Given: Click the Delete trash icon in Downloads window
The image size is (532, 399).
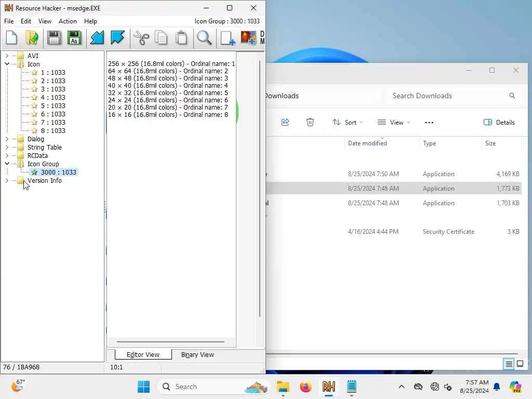Looking at the screenshot, I should coord(310,122).
